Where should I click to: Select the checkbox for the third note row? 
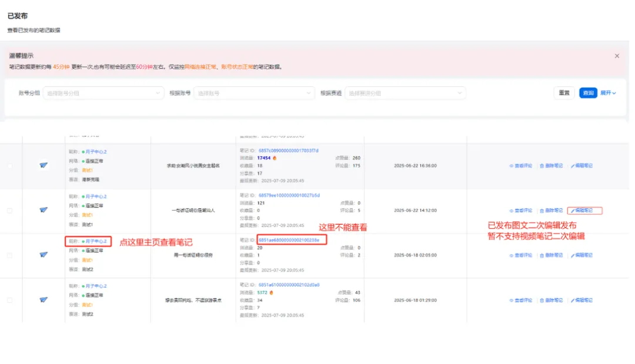click(x=10, y=255)
